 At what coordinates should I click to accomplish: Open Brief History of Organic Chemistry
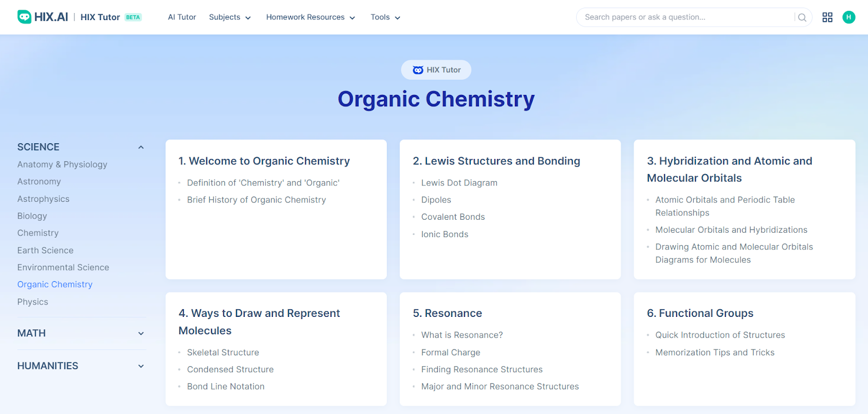[257, 200]
